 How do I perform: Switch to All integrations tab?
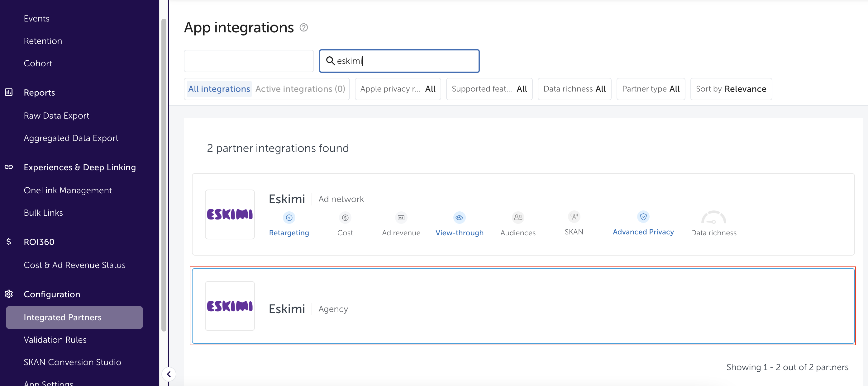(219, 89)
